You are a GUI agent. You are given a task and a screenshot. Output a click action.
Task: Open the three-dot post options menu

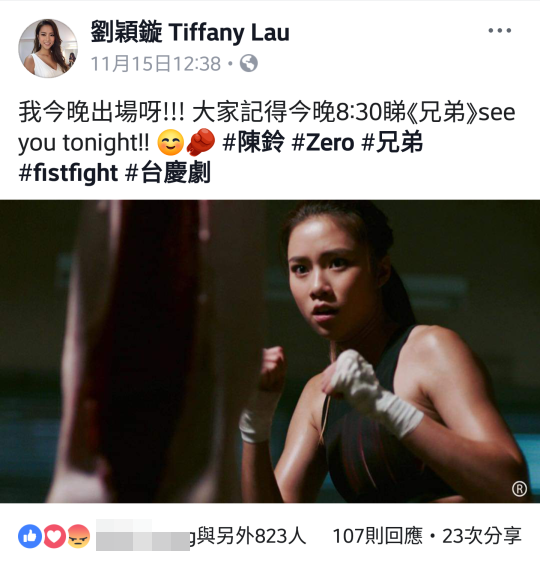(x=500, y=31)
